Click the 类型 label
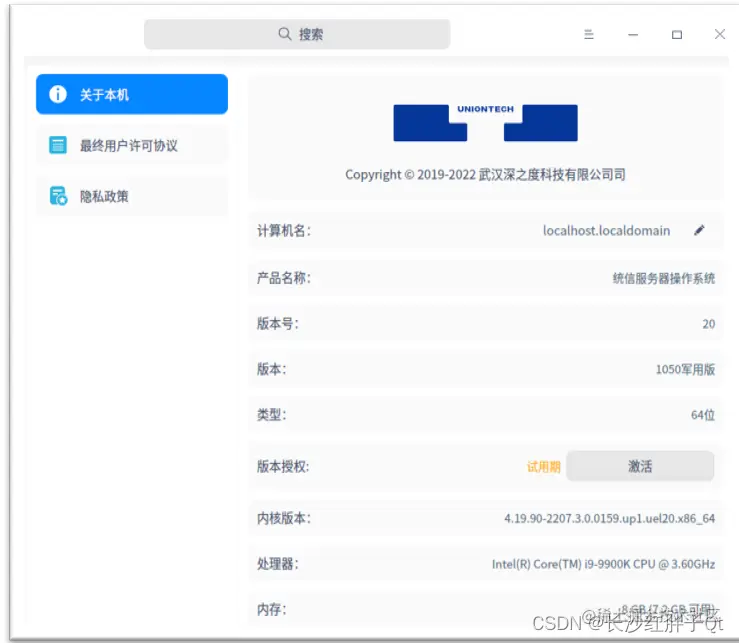 tap(271, 414)
